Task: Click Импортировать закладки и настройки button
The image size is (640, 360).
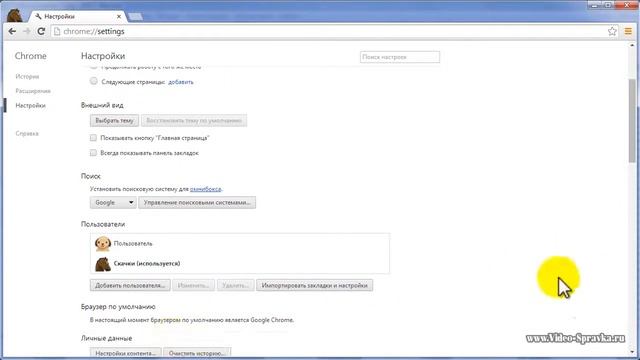Action: (x=315, y=285)
